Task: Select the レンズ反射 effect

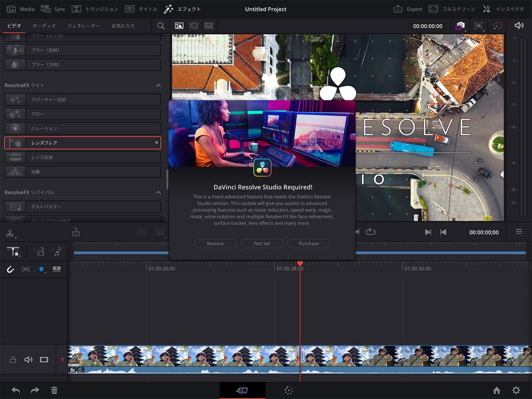Action: [82, 157]
